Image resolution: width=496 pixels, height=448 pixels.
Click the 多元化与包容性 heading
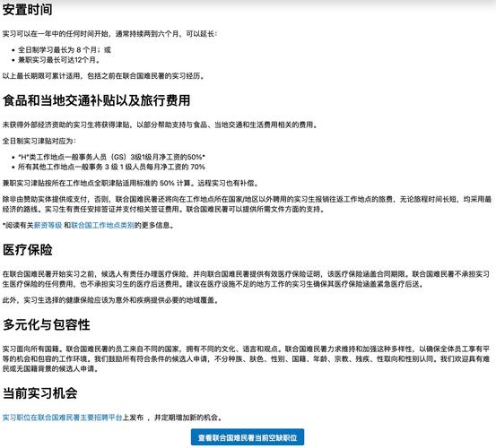[46, 324]
